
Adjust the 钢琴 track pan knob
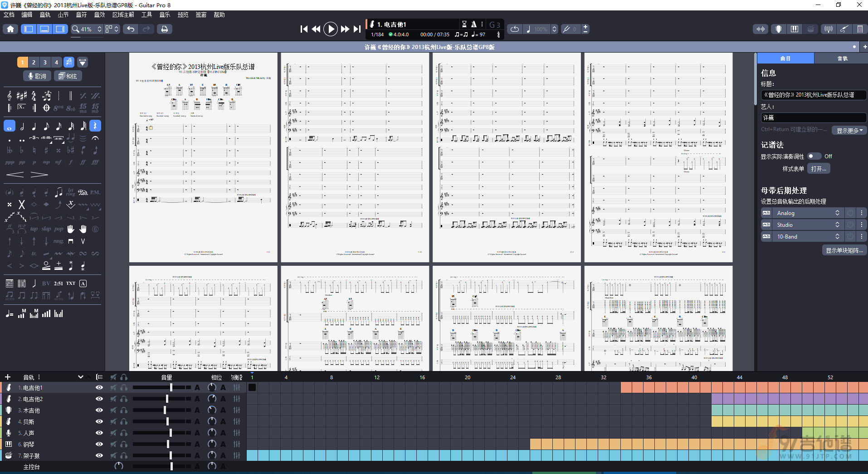pyautogui.click(x=211, y=444)
